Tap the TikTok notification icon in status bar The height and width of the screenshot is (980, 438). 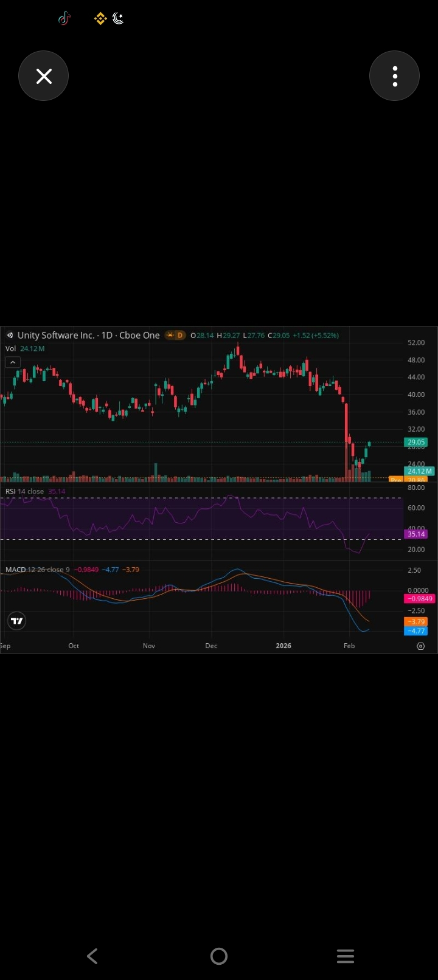point(64,19)
